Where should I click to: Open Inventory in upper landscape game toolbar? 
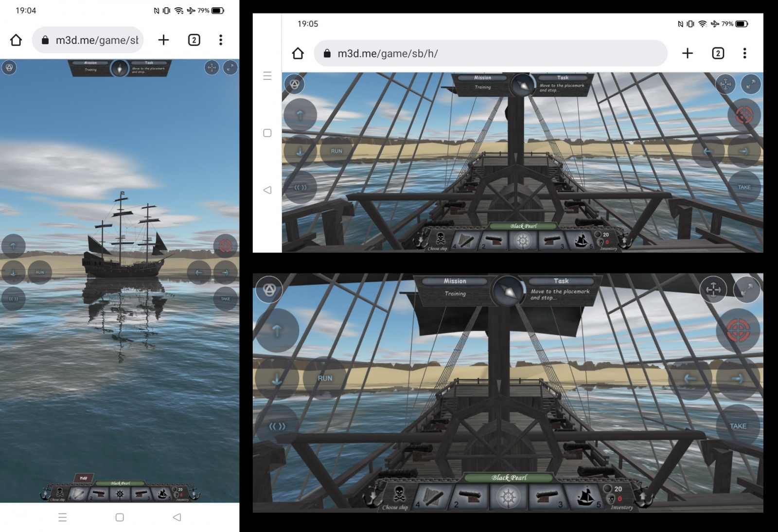pos(608,241)
